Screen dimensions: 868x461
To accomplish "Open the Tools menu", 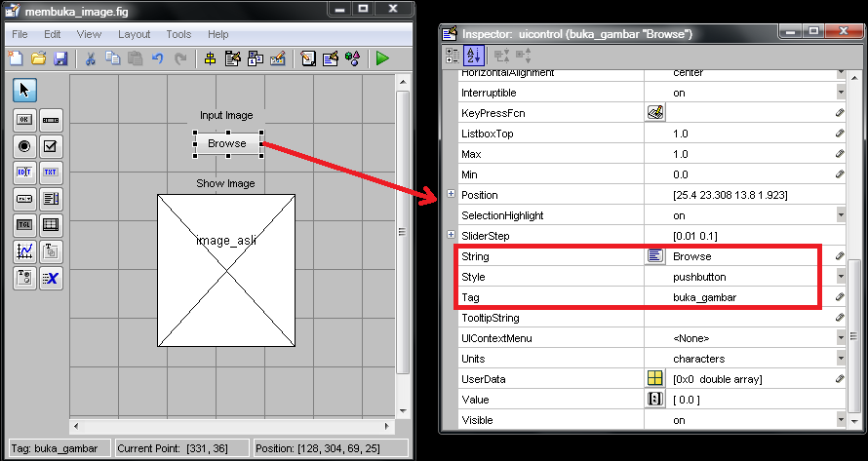I will click(178, 34).
